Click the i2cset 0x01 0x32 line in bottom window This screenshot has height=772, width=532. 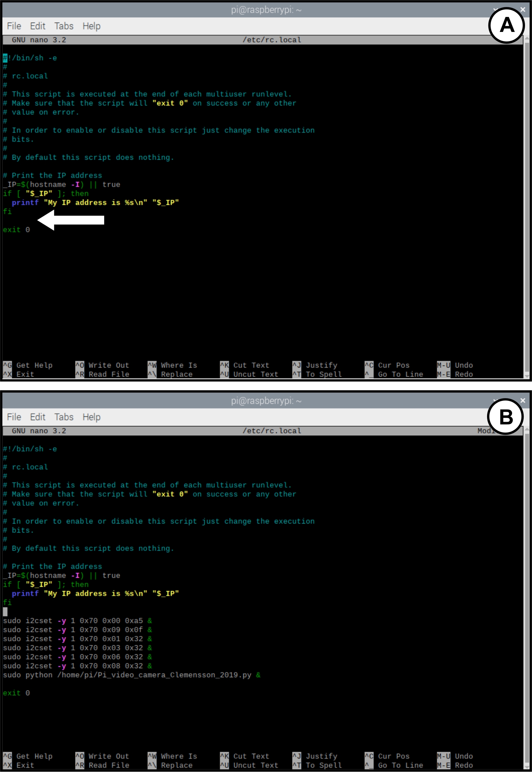77,639
